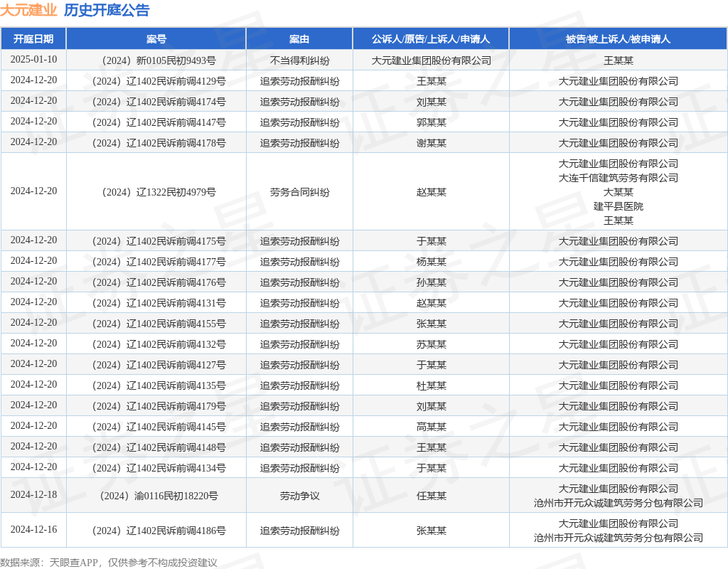Viewport: 728px width, 569px height.
Task: Click plaintiff 郭某某
Action: point(431,122)
